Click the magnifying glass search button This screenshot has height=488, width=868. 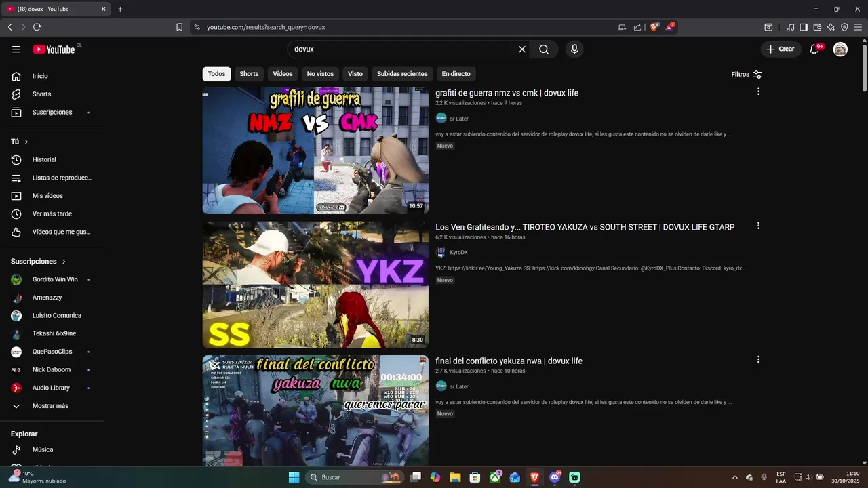coord(544,49)
